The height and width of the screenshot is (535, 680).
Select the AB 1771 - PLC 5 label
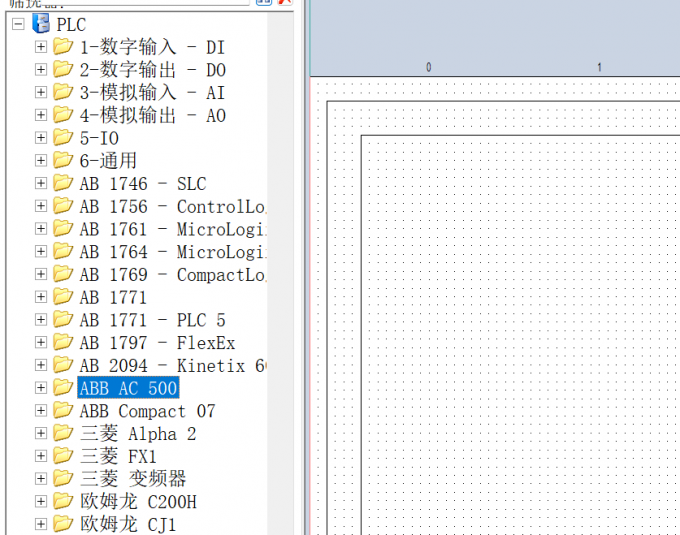[x=153, y=320]
